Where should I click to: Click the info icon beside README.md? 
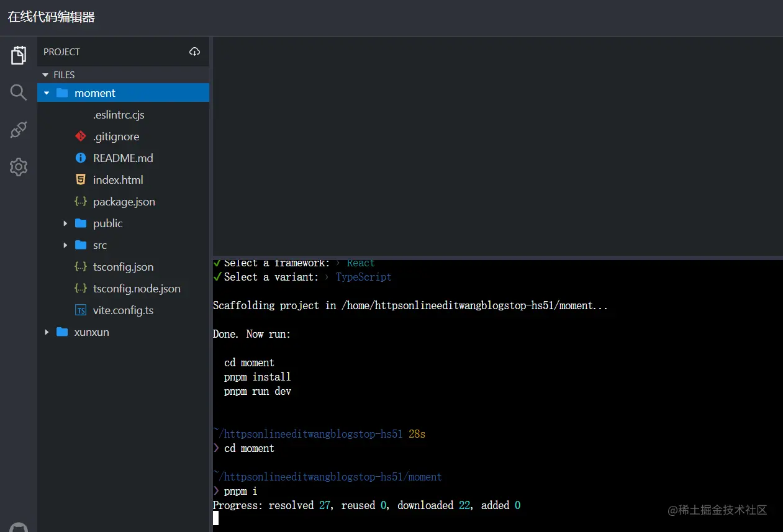point(80,158)
